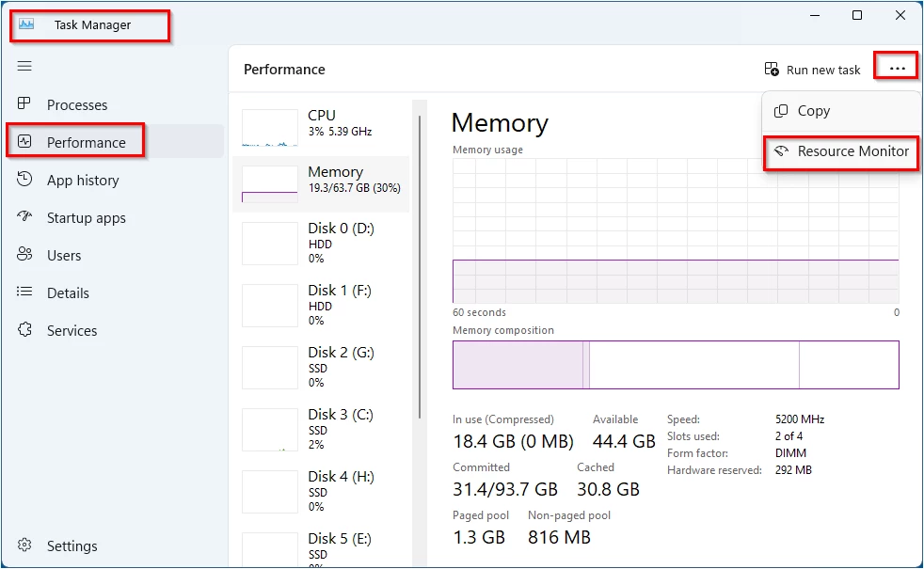Screen dimensions: 924x569
Task: Click the 816 MB non-paged pool value
Action: (559, 537)
